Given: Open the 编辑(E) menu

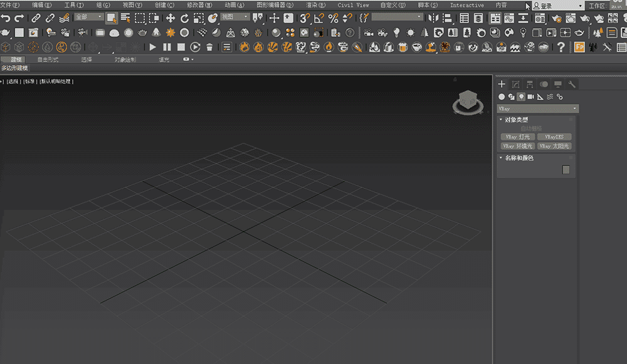Looking at the screenshot, I should pyautogui.click(x=41, y=5).
